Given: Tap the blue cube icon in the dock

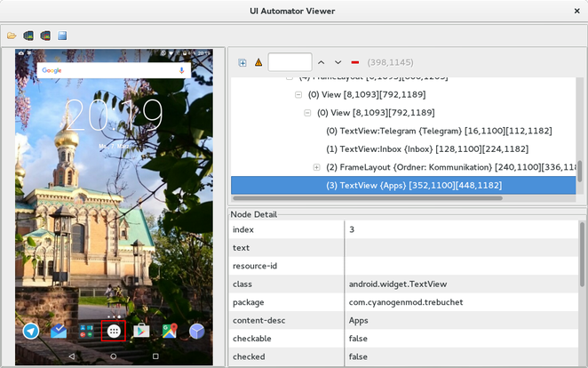Looking at the screenshot, I should [x=197, y=332].
